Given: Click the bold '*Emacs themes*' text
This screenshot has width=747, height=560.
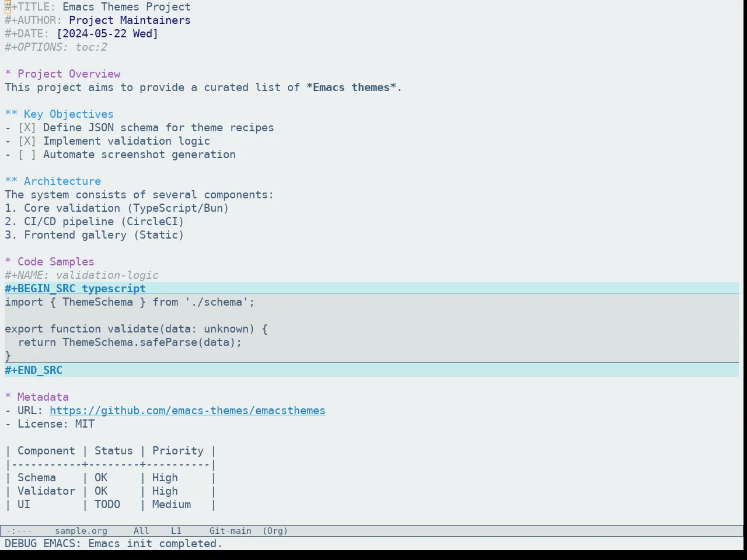Looking at the screenshot, I should (351, 87).
